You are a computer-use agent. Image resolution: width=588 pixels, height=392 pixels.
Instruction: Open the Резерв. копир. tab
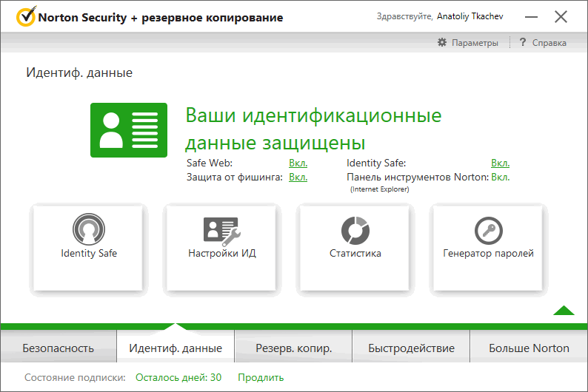click(x=293, y=348)
